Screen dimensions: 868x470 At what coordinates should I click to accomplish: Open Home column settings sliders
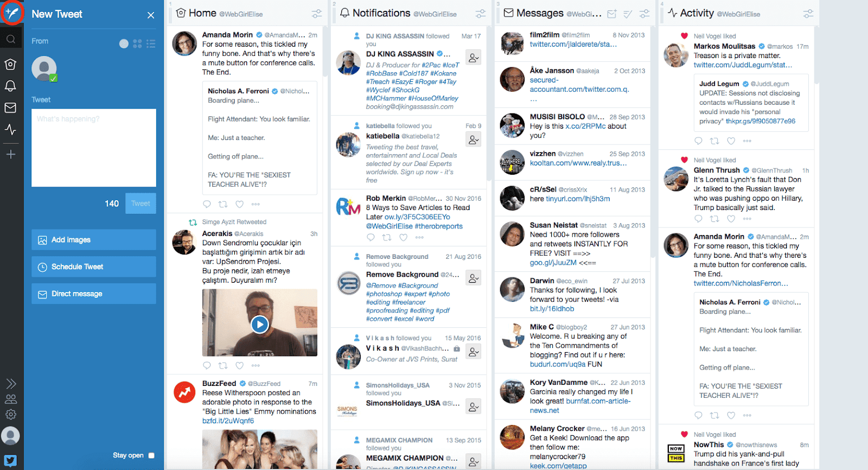tap(317, 14)
